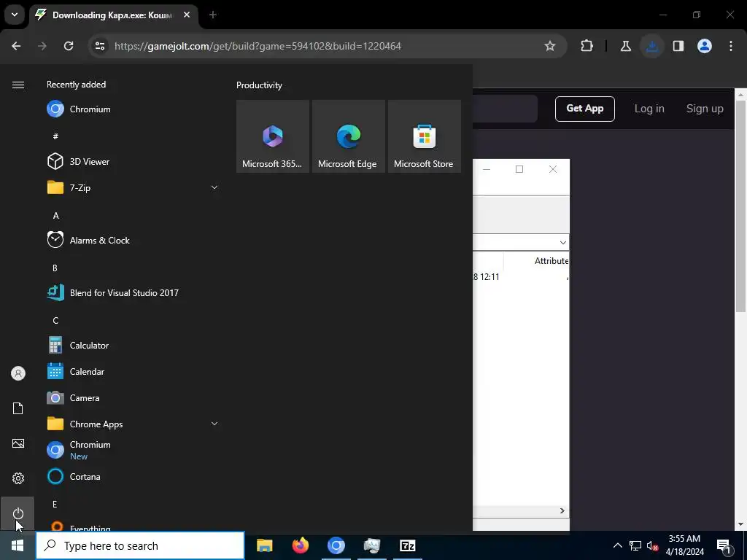747x560 pixels.
Task: Open browser Extensions puzzle icon
Action: [x=587, y=46]
